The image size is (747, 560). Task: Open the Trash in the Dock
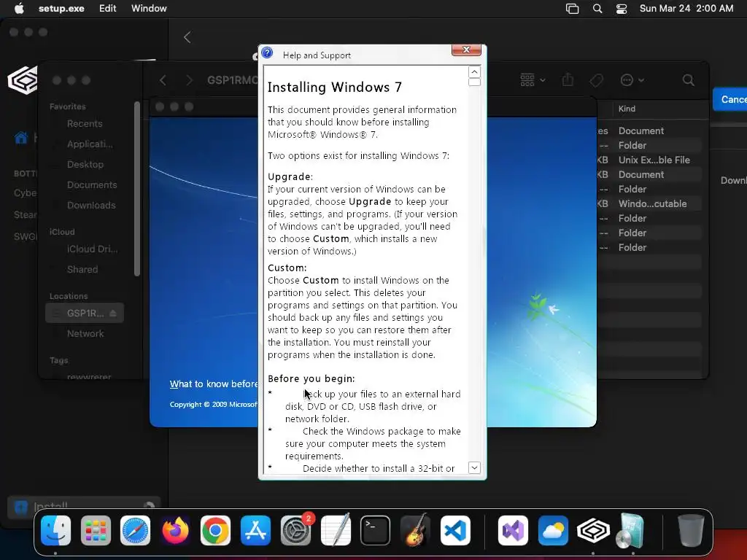(691, 531)
